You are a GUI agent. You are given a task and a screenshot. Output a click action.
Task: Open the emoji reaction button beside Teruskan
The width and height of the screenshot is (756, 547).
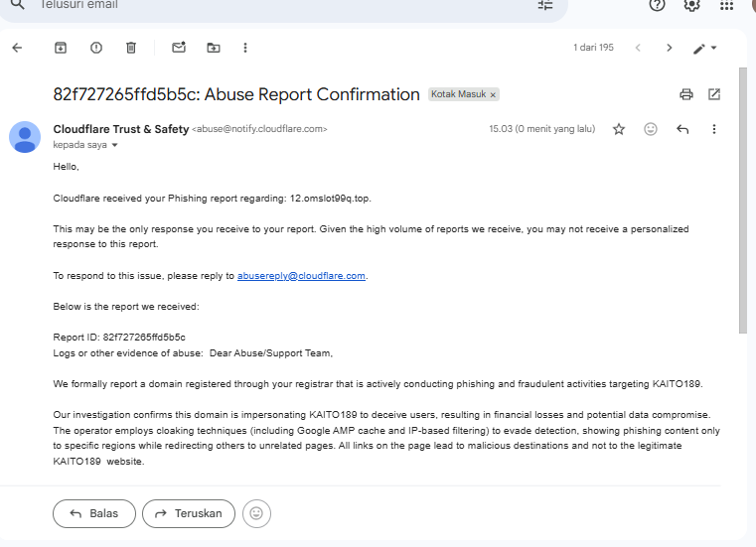[256, 514]
